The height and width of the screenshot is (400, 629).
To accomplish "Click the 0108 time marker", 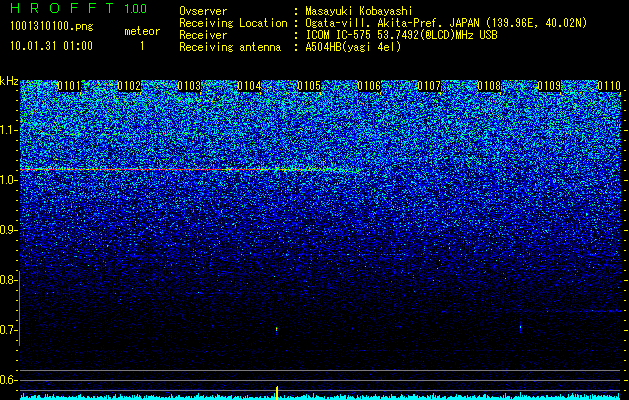I will (x=489, y=86).
